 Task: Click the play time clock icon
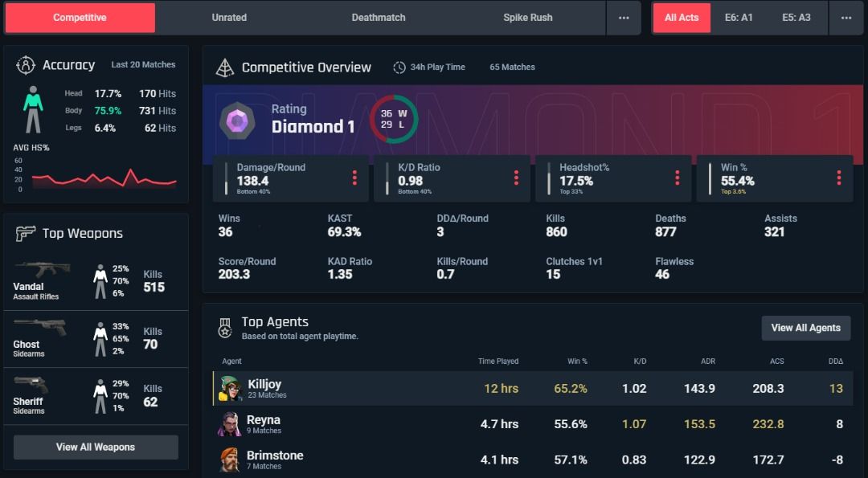pyautogui.click(x=399, y=67)
